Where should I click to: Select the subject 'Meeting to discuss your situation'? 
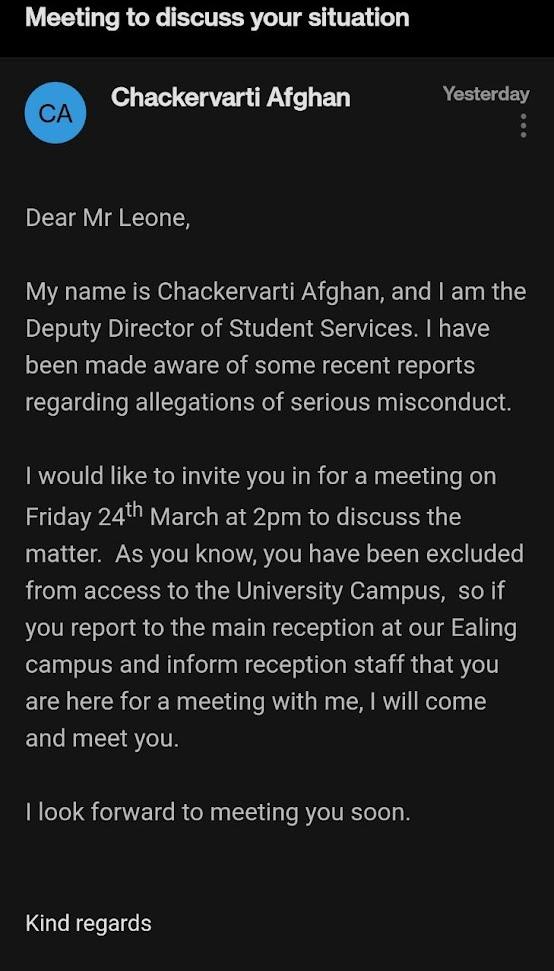click(x=217, y=17)
